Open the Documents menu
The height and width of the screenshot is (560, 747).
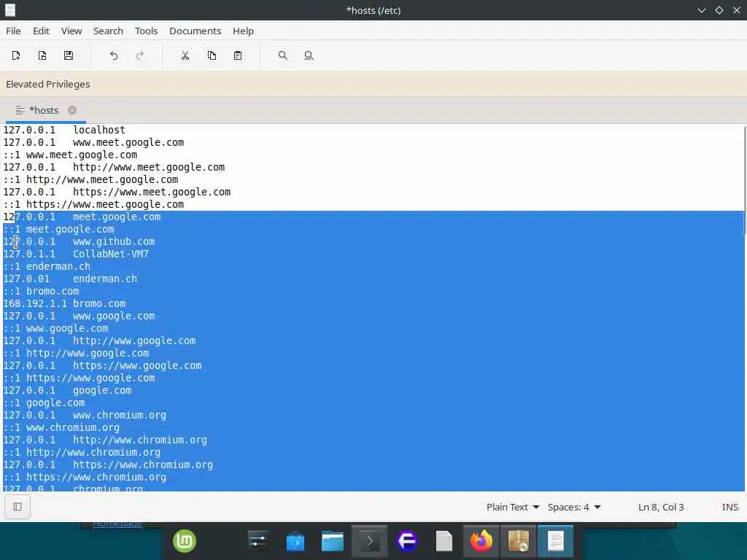coord(196,31)
